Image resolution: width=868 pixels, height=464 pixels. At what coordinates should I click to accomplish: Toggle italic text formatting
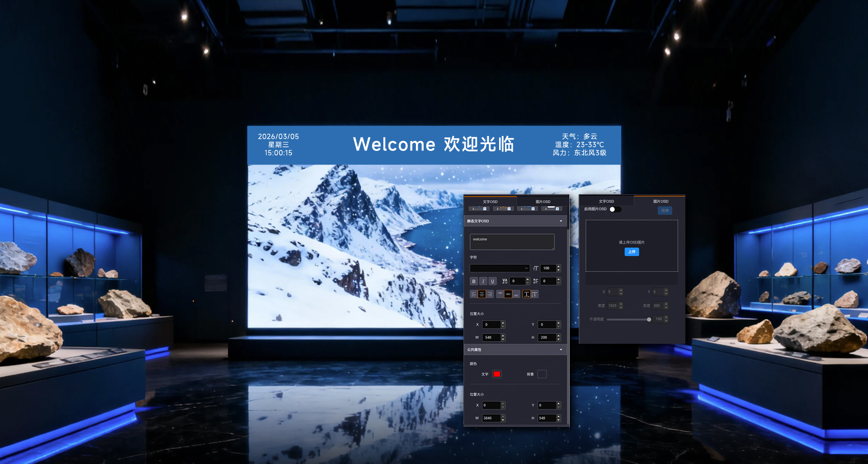pos(483,281)
